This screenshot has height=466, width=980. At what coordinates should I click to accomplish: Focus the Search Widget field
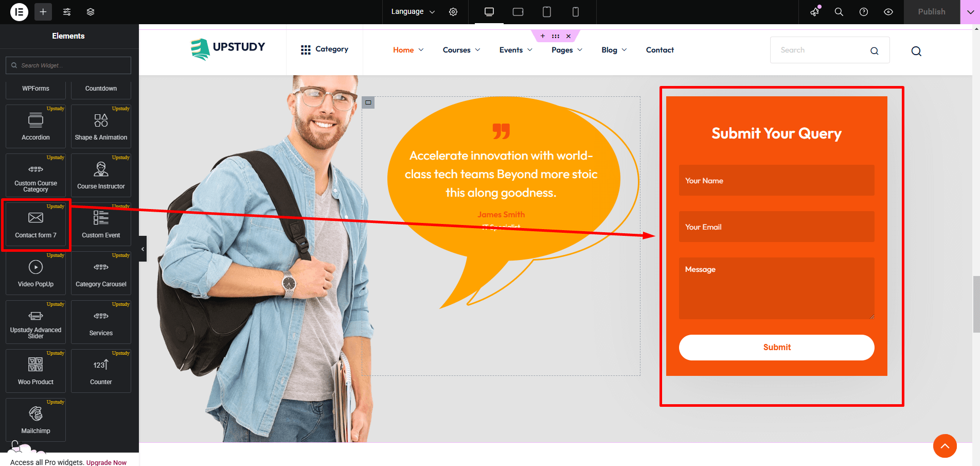(x=68, y=65)
